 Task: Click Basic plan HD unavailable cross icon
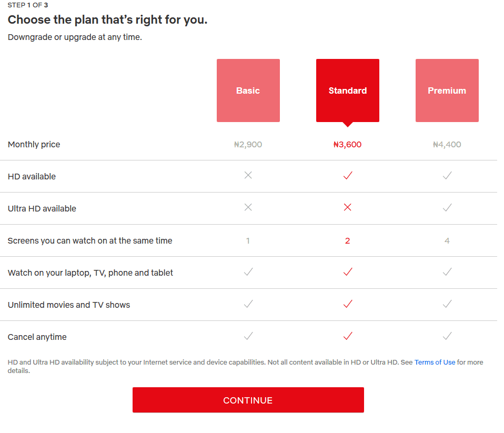248,175
